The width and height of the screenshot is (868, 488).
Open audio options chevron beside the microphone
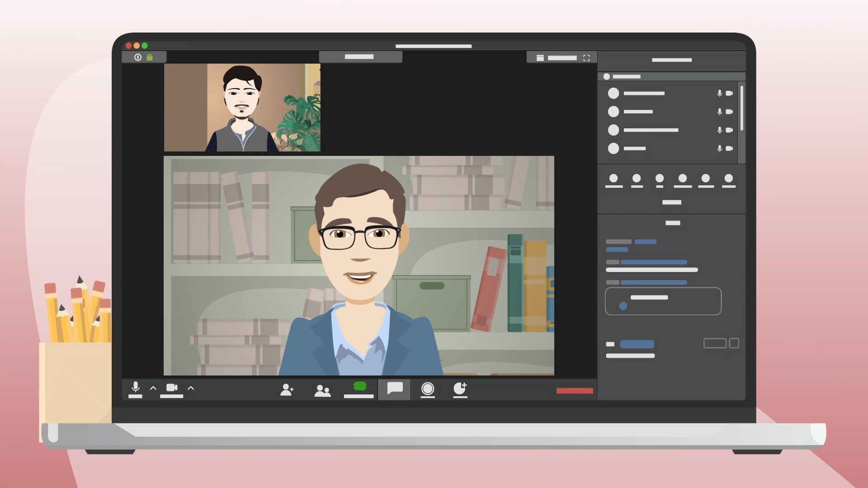(153, 388)
